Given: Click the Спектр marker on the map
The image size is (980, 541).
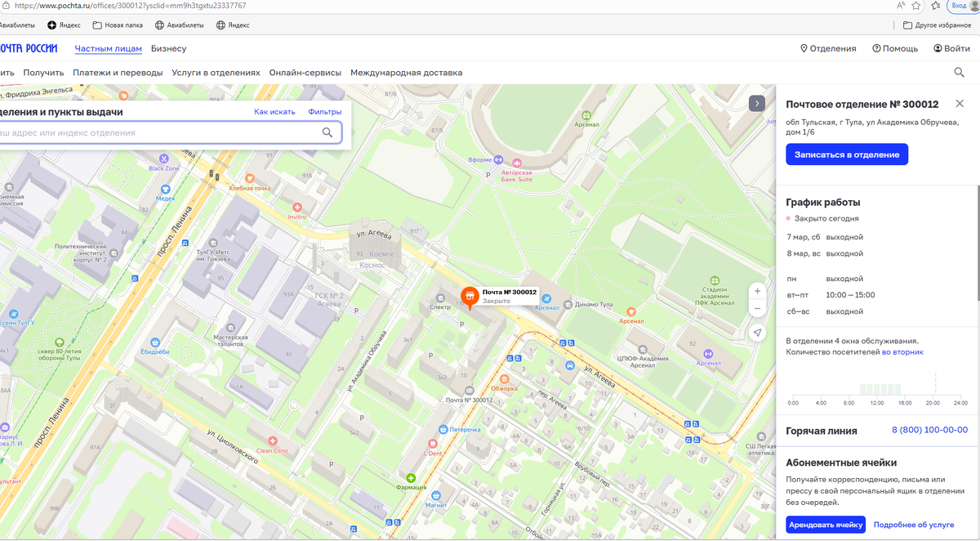Looking at the screenshot, I should click(439, 298).
